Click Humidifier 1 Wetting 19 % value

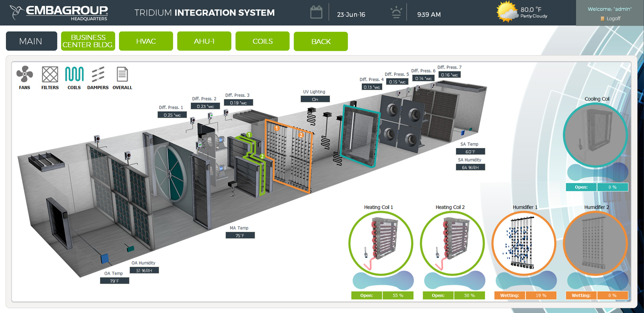pos(541,296)
